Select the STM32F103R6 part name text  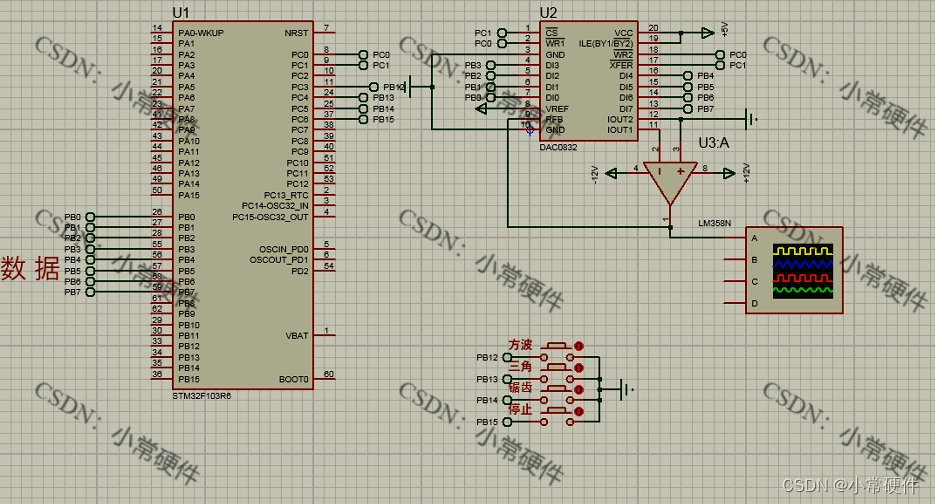coord(202,395)
